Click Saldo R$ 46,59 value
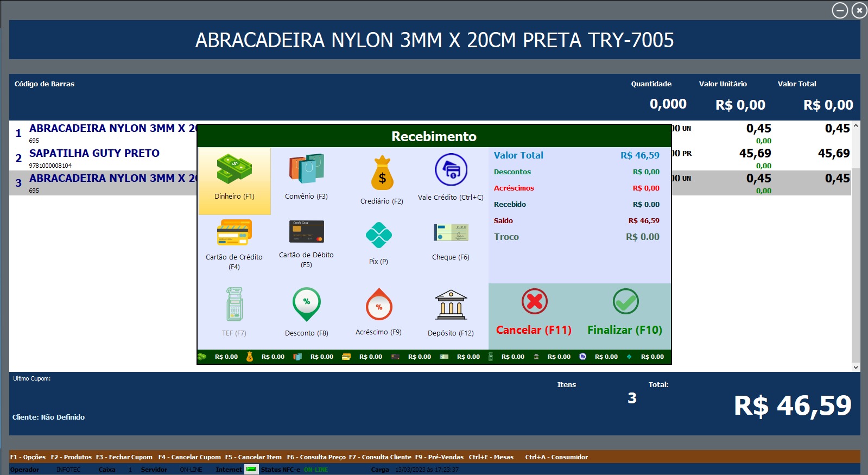The height and width of the screenshot is (475, 868). tap(644, 221)
